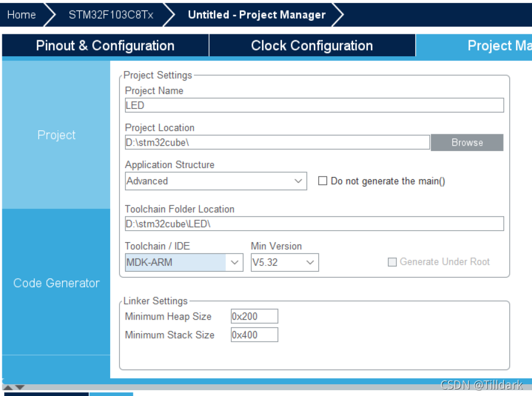The image size is (532, 396).
Task: Expand the Application Structure dropdown
Action: (216, 181)
